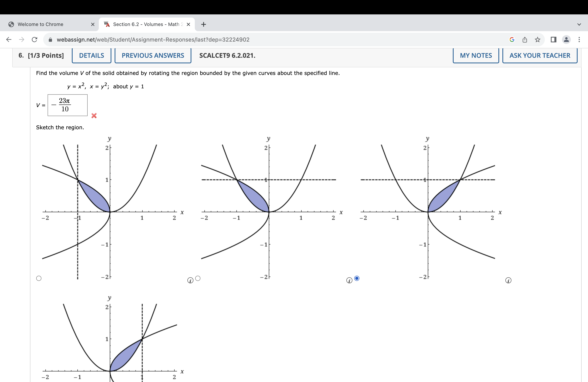Open PREVIOUS ANSWERS
The height and width of the screenshot is (382, 588).
click(153, 56)
